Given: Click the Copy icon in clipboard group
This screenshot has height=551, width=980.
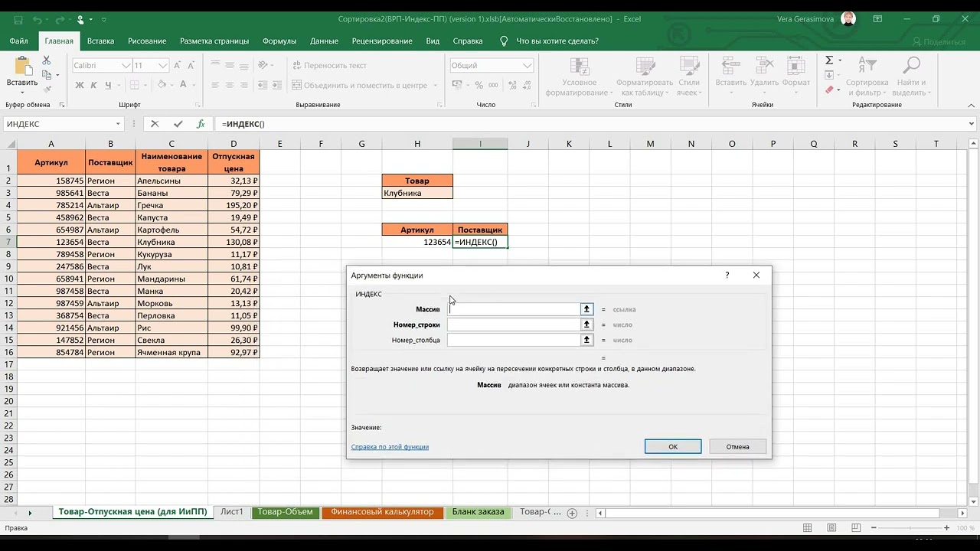Looking at the screenshot, I should pyautogui.click(x=47, y=75).
